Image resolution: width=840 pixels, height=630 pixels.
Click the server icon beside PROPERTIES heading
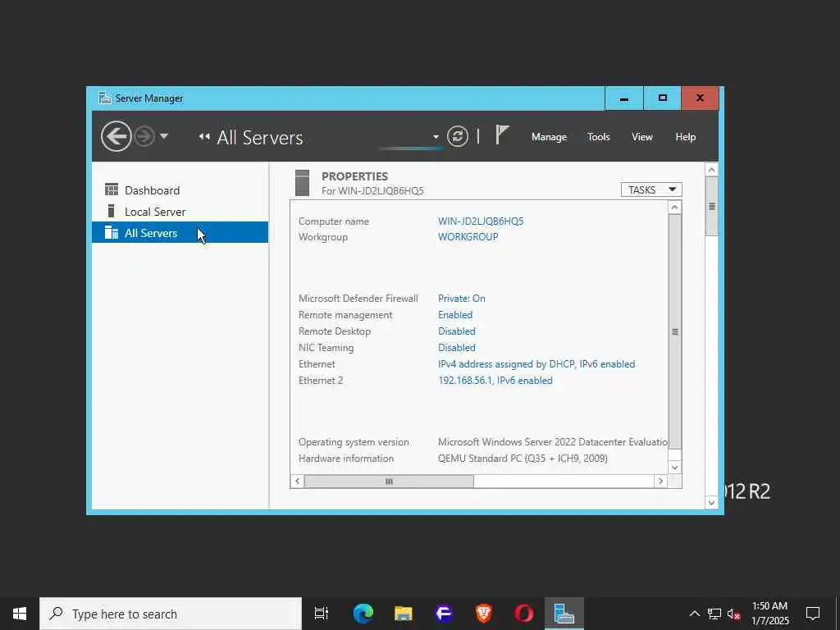[x=302, y=183]
